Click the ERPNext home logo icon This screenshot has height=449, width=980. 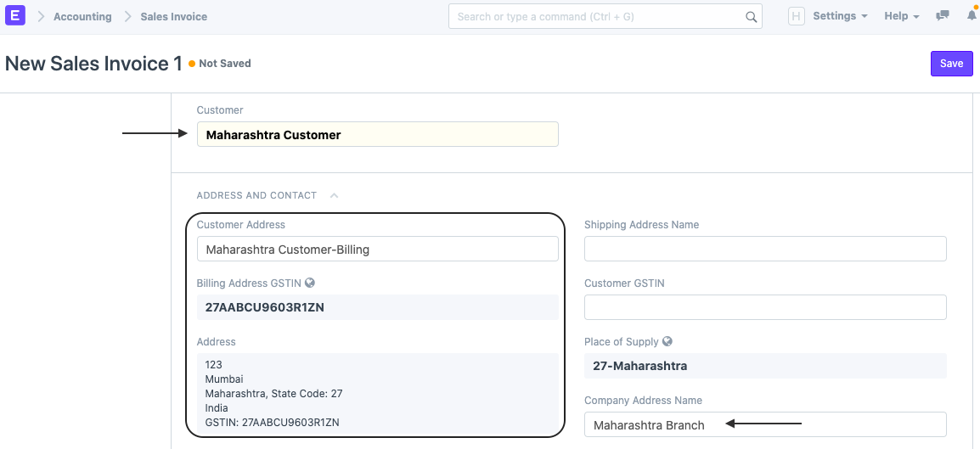(15, 16)
